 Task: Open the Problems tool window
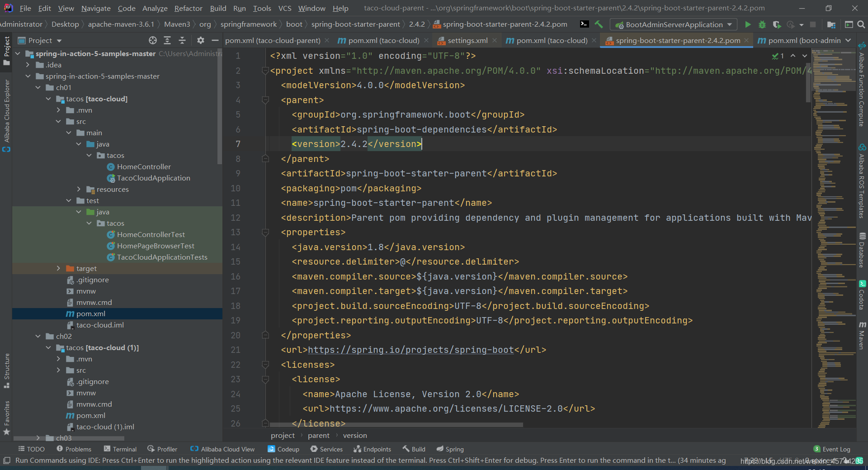tap(74, 449)
